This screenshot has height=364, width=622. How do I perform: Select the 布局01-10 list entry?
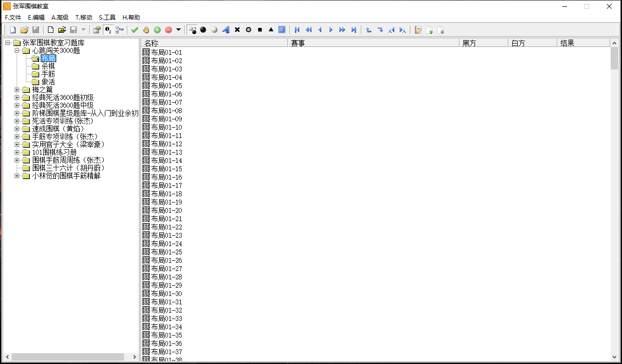pyautogui.click(x=167, y=127)
